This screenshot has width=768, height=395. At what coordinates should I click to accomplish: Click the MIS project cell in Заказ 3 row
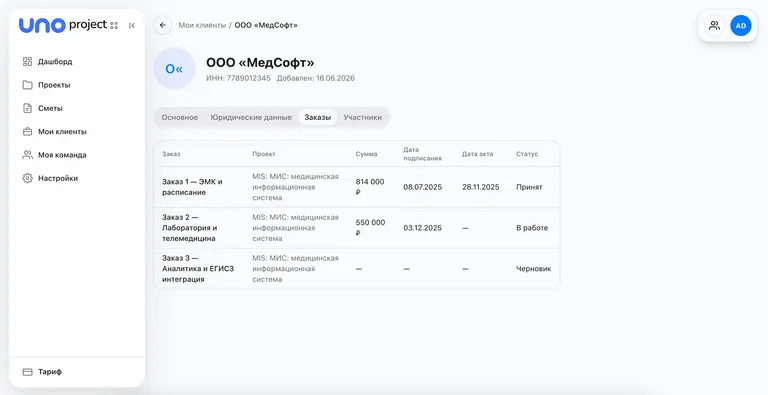point(295,269)
